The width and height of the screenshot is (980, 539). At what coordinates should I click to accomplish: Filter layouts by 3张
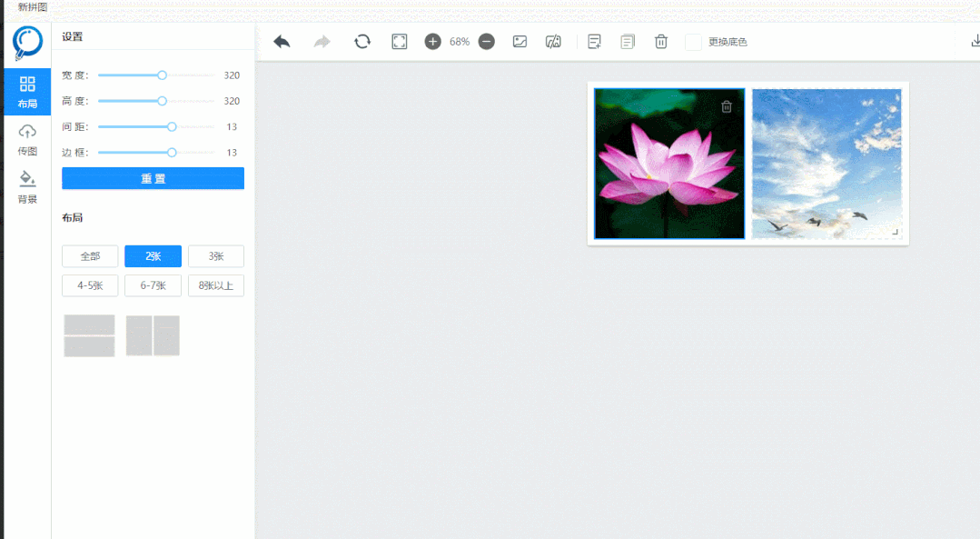point(216,256)
